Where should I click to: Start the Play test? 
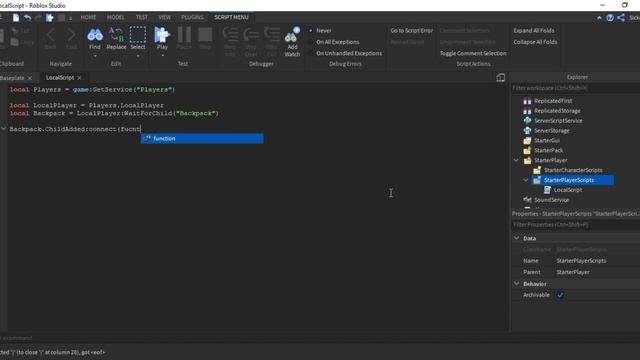(x=162, y=38)
